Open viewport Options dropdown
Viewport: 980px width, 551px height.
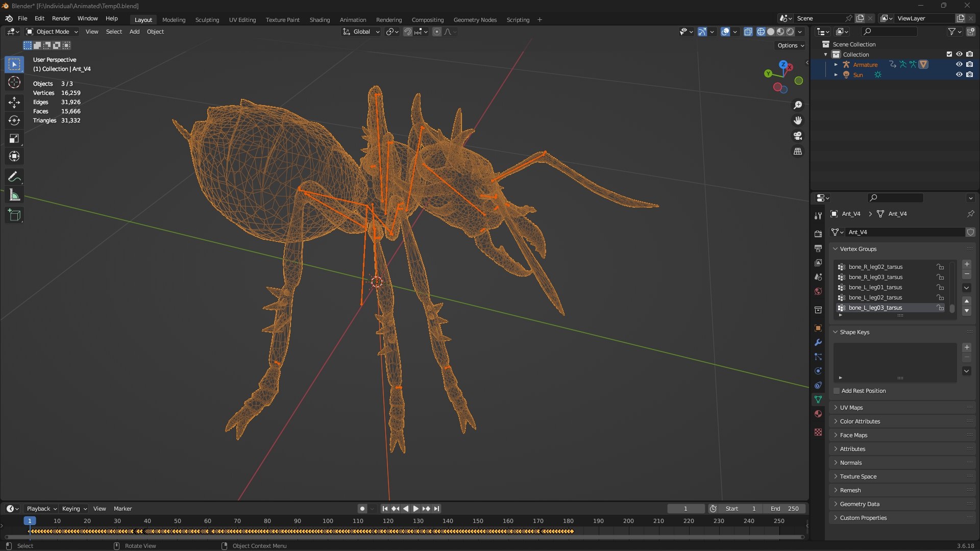(x=791, y=45)
